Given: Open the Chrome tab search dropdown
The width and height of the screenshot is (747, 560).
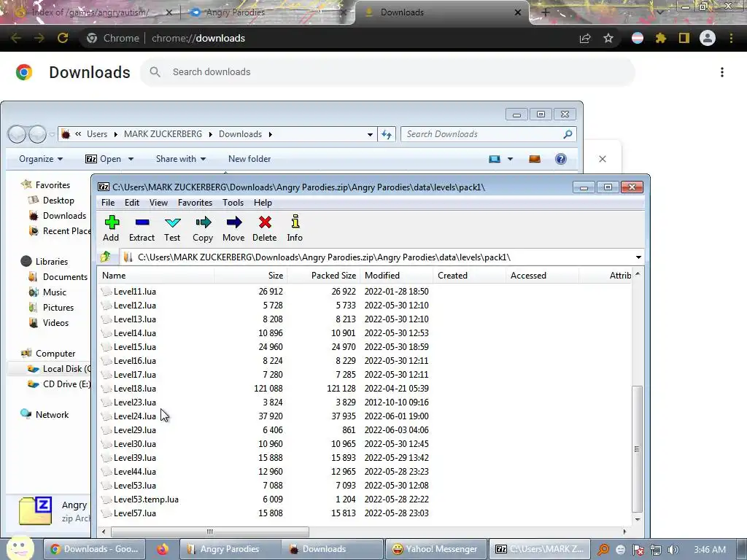Looking at the screenshot, I should point(659,12).
